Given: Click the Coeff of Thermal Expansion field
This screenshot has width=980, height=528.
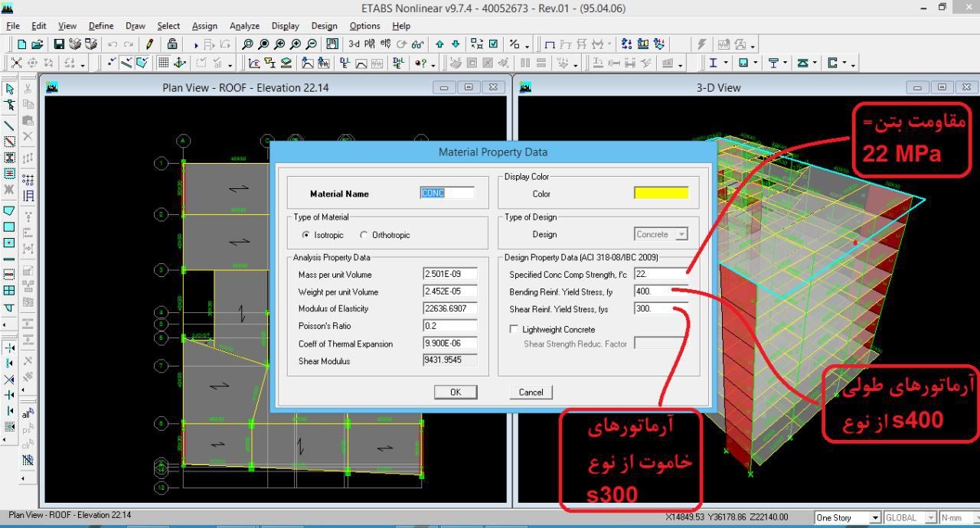Looking at the screenshot, I should 450,344.
